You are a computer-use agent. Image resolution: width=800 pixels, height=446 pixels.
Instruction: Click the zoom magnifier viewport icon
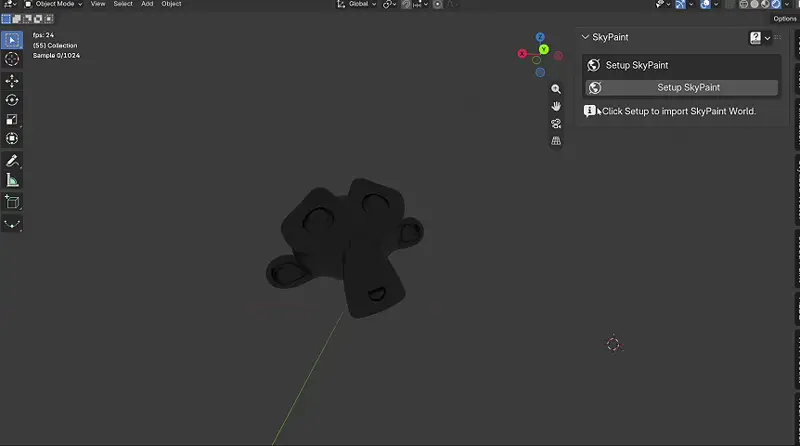556,89
